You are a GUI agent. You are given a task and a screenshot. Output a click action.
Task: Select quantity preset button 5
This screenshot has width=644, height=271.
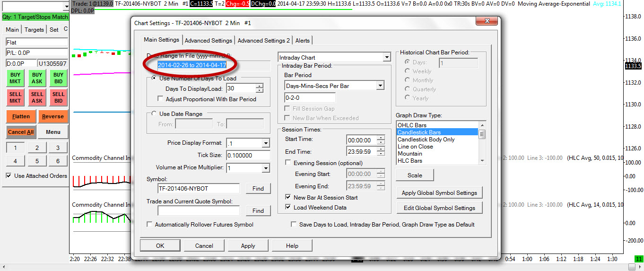(x=37, y=161)
